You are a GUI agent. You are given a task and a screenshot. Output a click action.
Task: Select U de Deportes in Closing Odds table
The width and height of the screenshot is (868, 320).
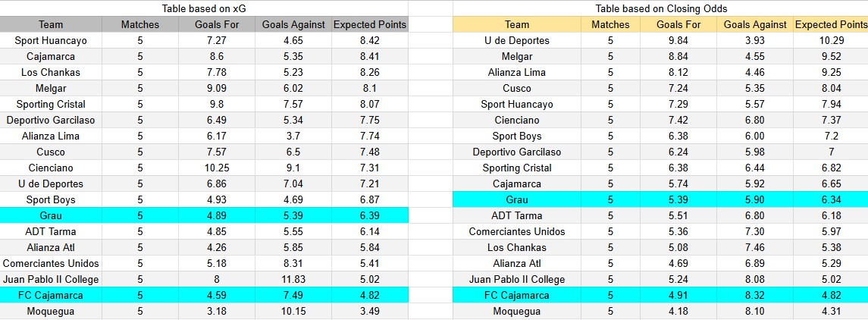516,40
